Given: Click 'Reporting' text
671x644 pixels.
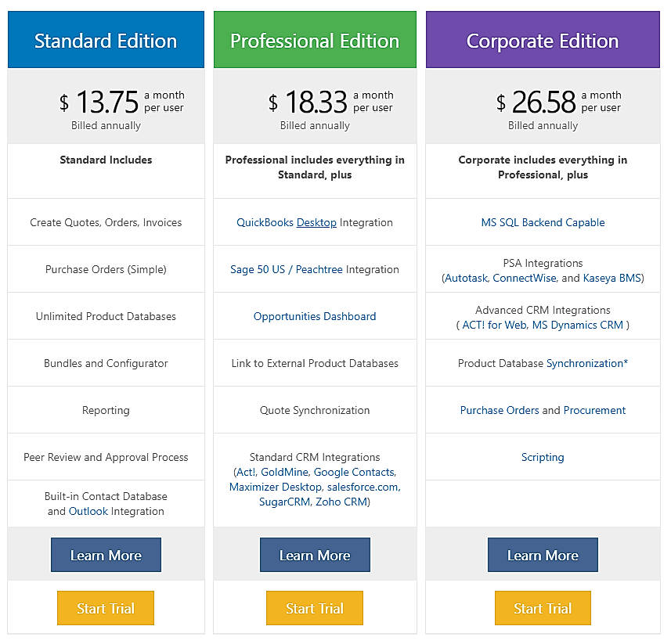Looking at the screenshot, I should coord(106,411).
